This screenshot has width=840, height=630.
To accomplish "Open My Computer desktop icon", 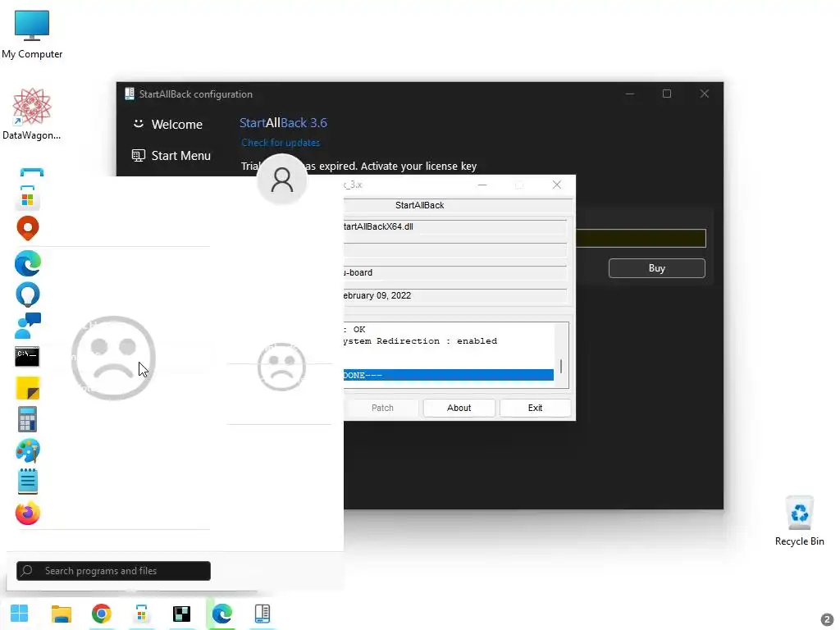I will pos(32,34).
